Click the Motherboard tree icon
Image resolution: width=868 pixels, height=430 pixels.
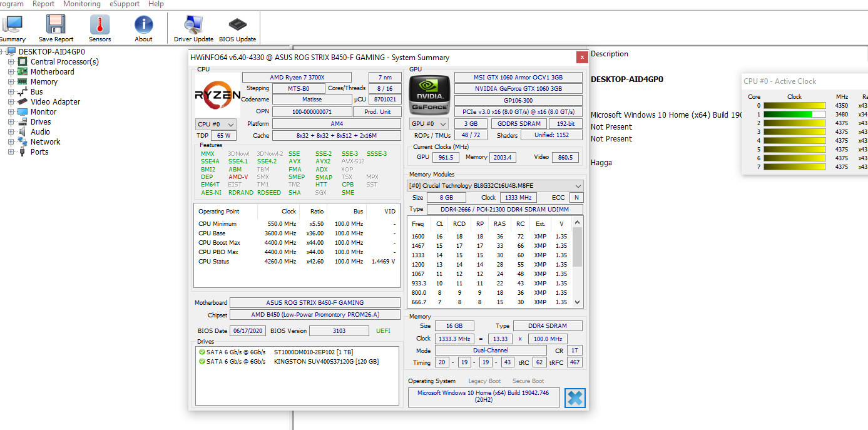click(x=23, y=71)
